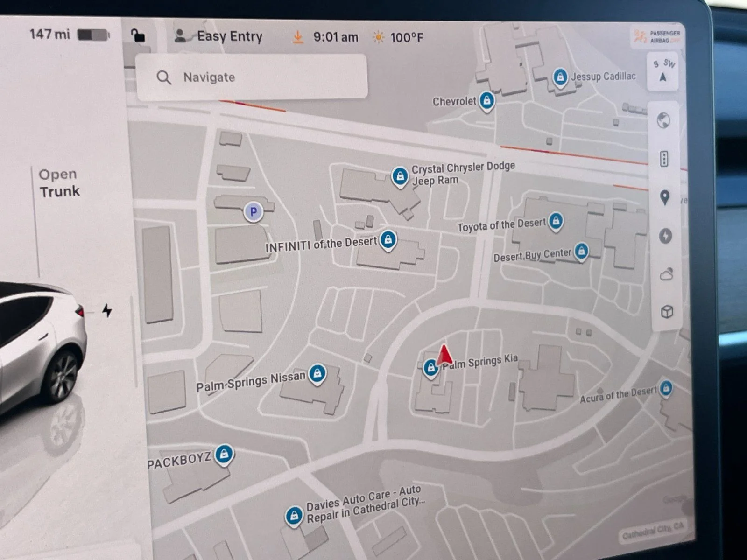
Task: Tap the red vehicle location arrow
Action: click(x=444, y=355)
